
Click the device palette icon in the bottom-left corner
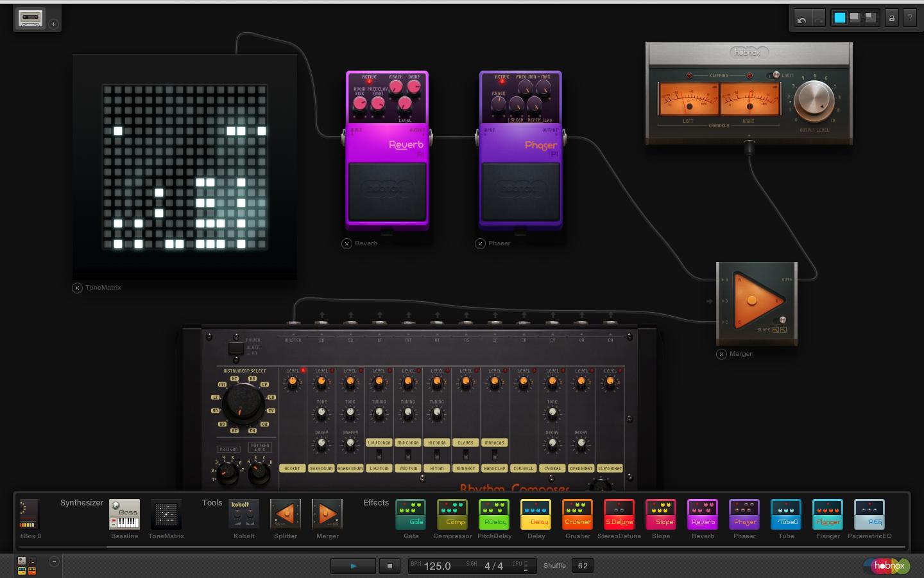point(27,566)
